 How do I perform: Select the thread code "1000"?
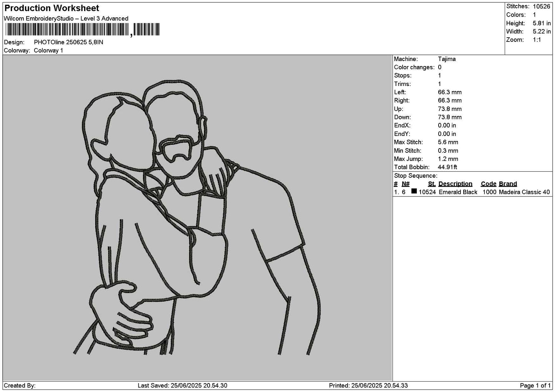pos(489,192)
